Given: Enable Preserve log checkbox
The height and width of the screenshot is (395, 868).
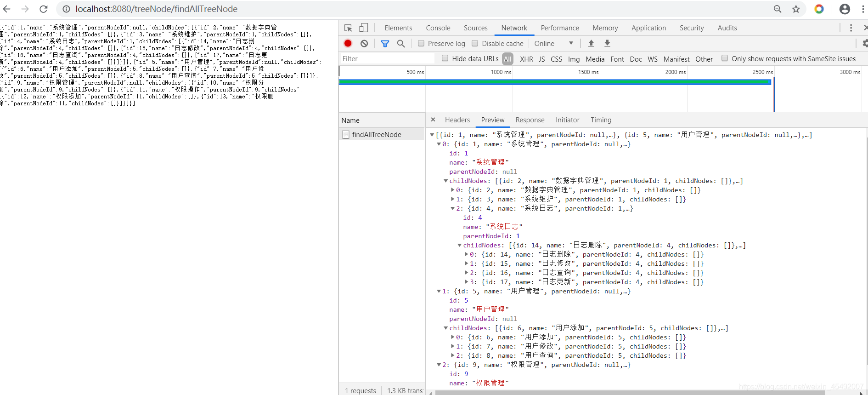Looking at the screenshot, I should click(x=421, y=43).
